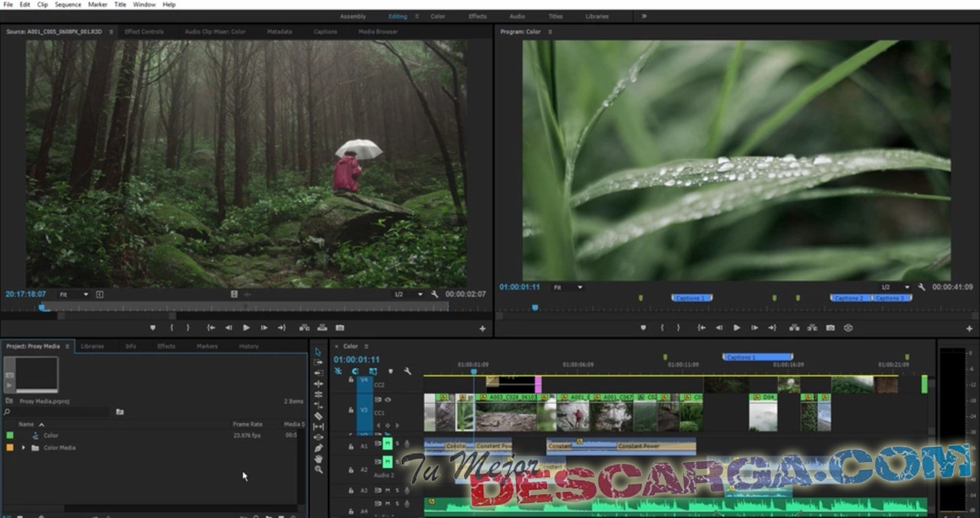Select the Track Select Forward tool
The width and height of the screenshot is (980, 518).
pyautogui.click(x=318, y=362)
